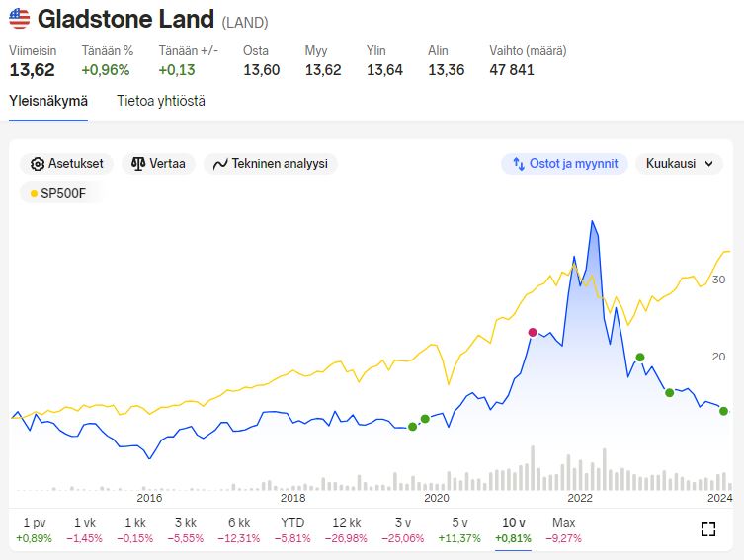
Task: Select the 10 v time range
Action: click(513, 529)
